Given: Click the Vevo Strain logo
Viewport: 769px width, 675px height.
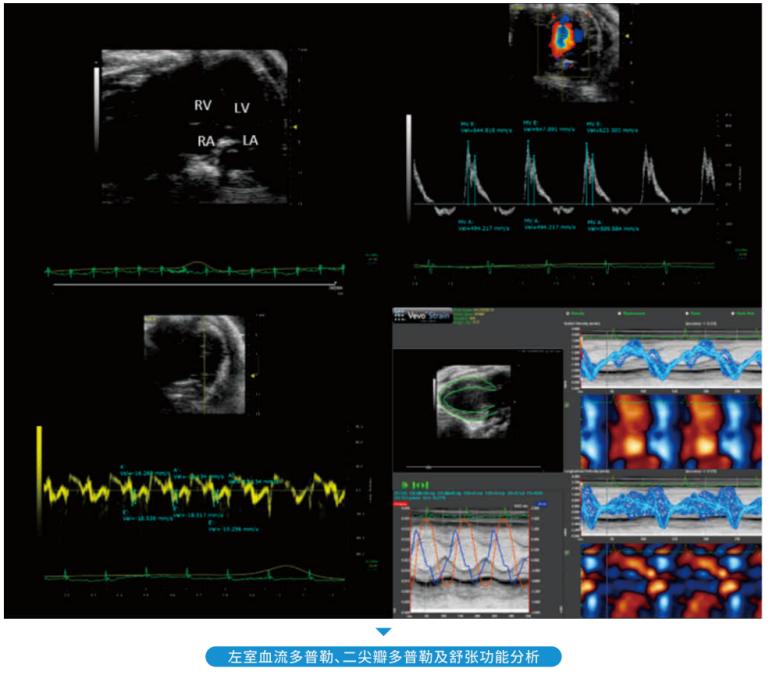Looking at the screenshot, I should [x=421, y=316].
